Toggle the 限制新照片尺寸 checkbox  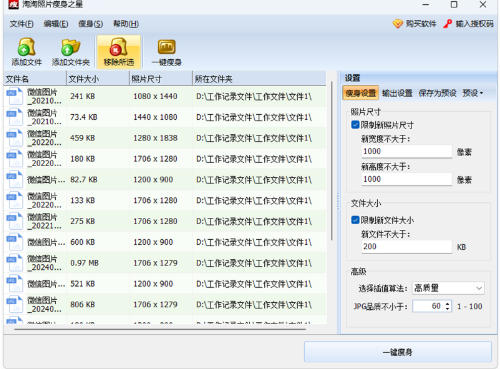pyautogui.click(x=355, y=125)
